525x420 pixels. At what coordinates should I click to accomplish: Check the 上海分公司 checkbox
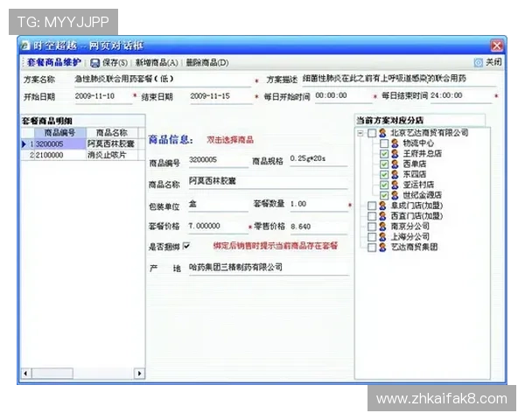pos(372,237)
